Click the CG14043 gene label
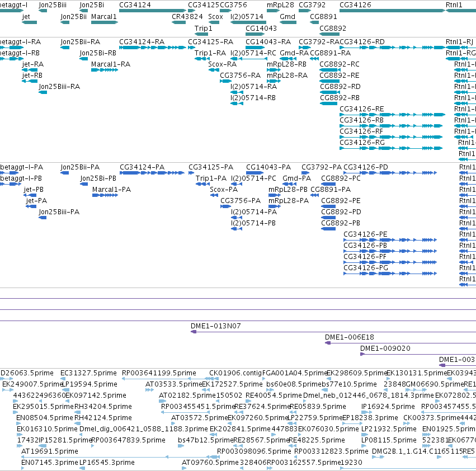Screen dimensions: 476x471 point(261,28)
